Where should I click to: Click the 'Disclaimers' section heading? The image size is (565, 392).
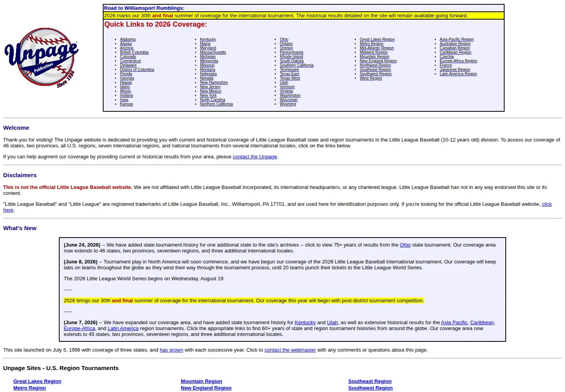[20, 175]
